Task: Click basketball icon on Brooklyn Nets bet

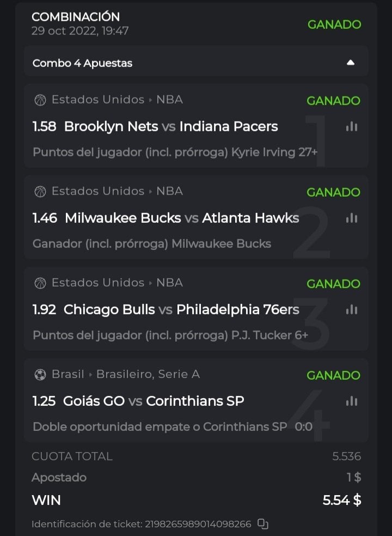Action: (40, 100)
